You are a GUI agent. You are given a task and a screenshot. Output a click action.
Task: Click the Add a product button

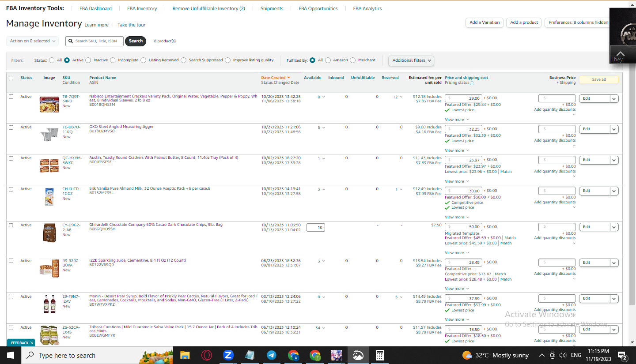pos(524,23)
